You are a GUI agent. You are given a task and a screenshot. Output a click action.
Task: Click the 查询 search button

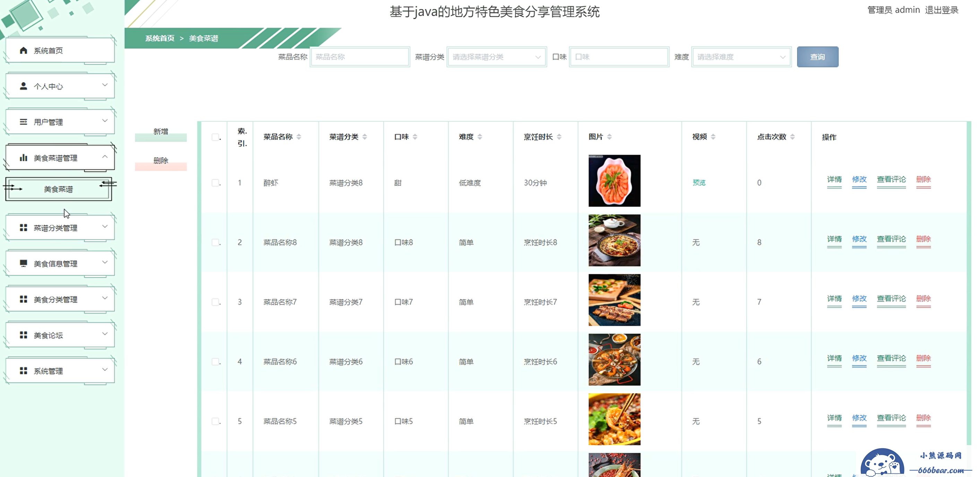click(818, 57)
